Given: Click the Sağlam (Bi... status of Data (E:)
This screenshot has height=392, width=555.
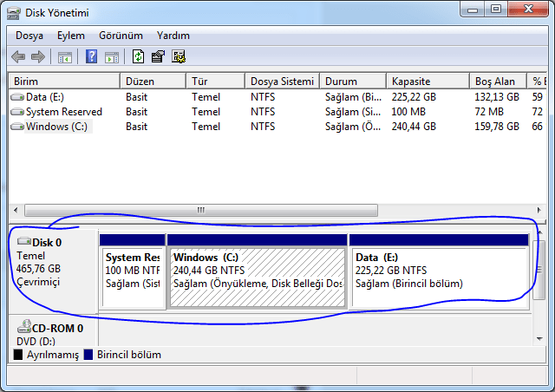Looking at the screenshot, I should point(353,96).
